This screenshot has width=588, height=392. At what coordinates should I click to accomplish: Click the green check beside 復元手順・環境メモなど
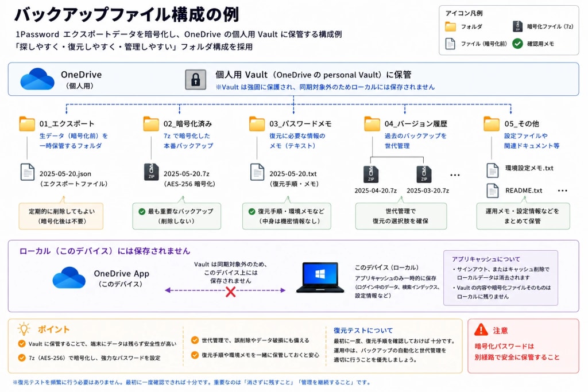point(252,211)
